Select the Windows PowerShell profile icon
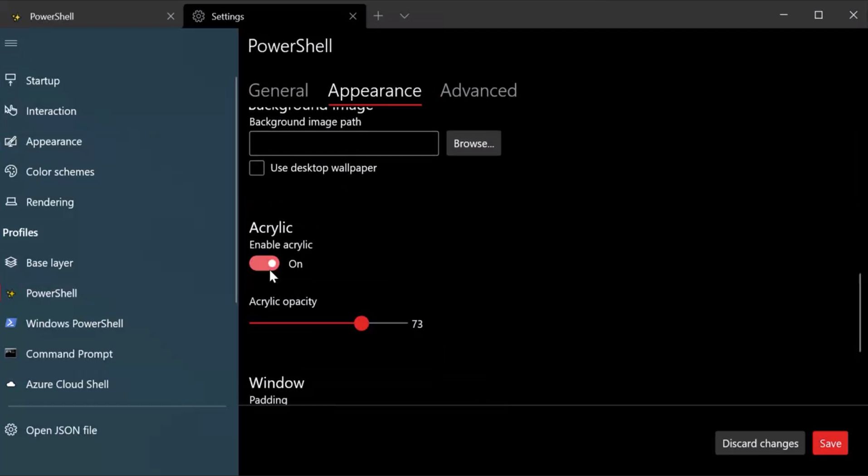The height and width of the screenshot is (476, 868). coord(10,323)
